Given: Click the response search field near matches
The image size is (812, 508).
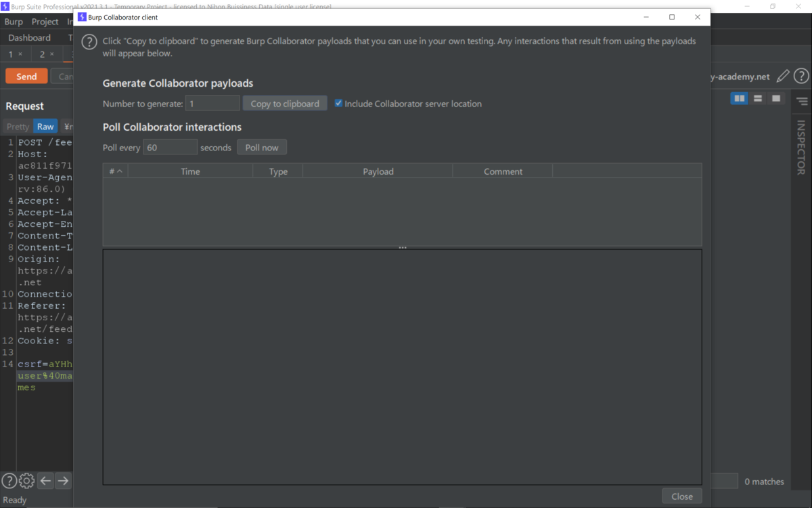Looking at the screenshot, I should tap(724, 481).
